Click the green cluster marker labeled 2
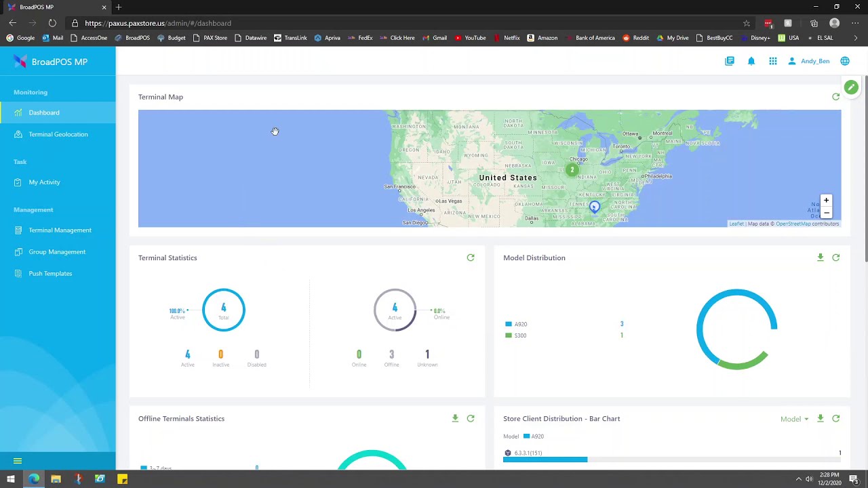This screenshot has width=868, height=488. click(572, 170)
